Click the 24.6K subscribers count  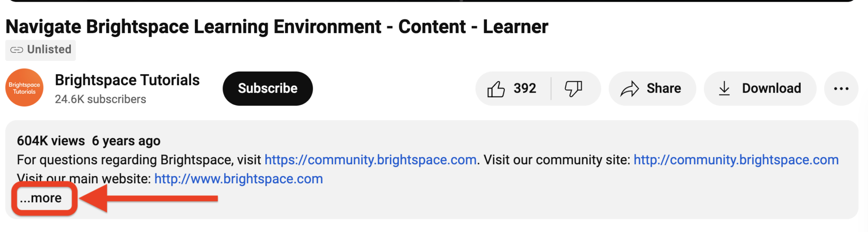click(100, 99)
